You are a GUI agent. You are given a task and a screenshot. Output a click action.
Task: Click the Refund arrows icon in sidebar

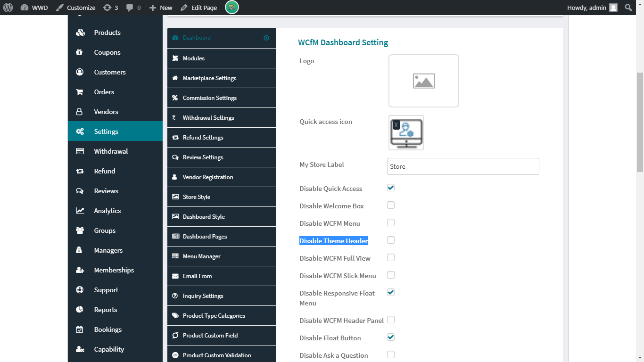[x=80, y=171]
